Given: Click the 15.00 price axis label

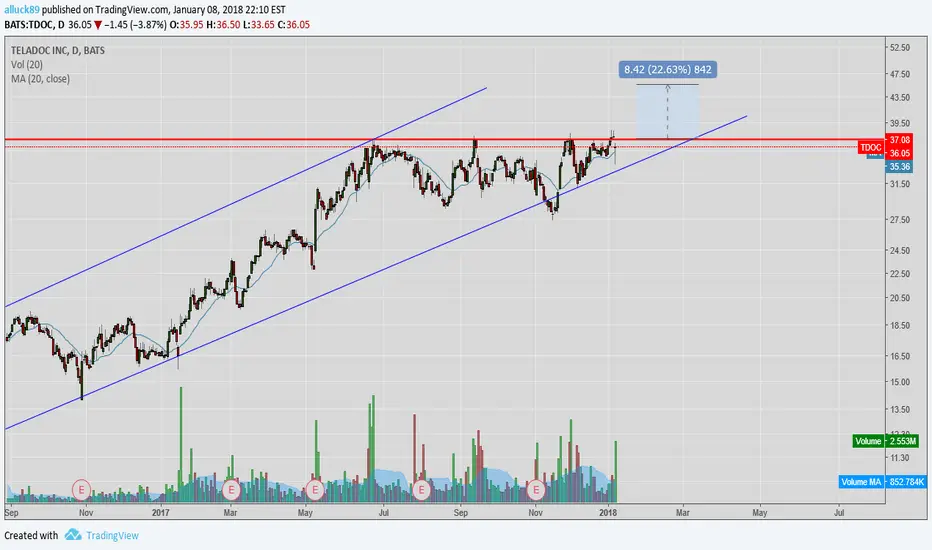Looking at the screenshot, I should 899,382.
